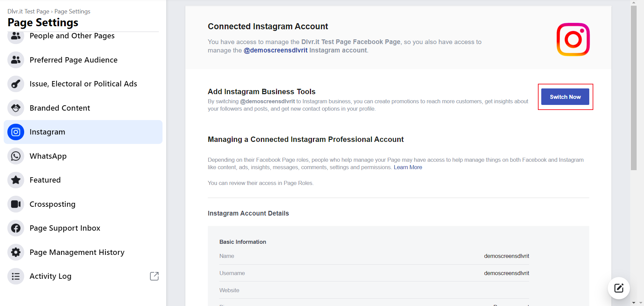Click the Page Support Inbox Facebook icon

click(16, 228)
